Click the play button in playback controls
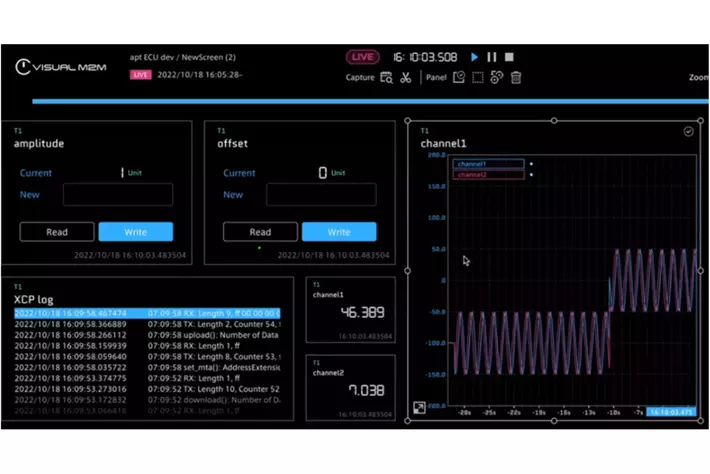The image size is (710, 474). coord(475,58)
